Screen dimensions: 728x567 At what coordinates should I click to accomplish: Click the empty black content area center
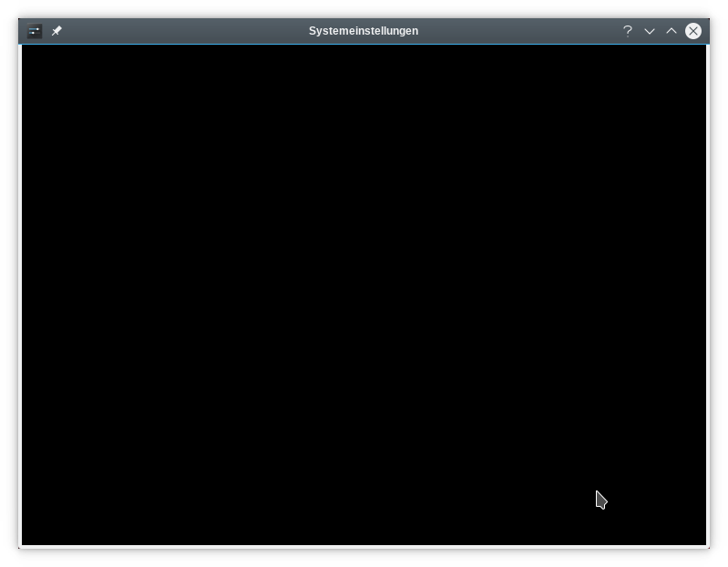(x=364, y=295)
